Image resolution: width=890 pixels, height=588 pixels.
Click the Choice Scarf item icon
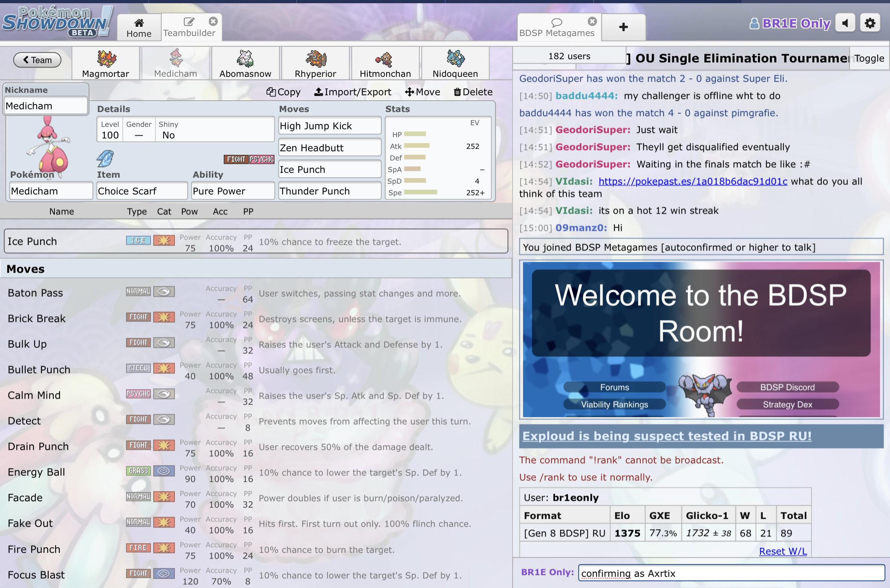pos(105,159)
